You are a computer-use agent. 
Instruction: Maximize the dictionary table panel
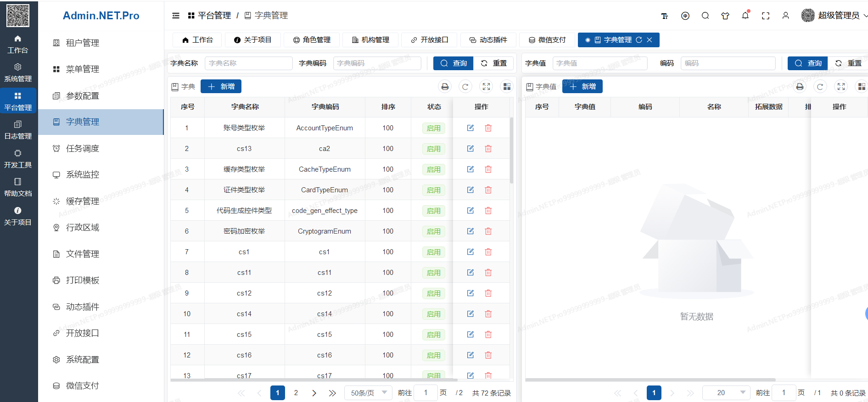pyautogui.click(x=486, y=86)
